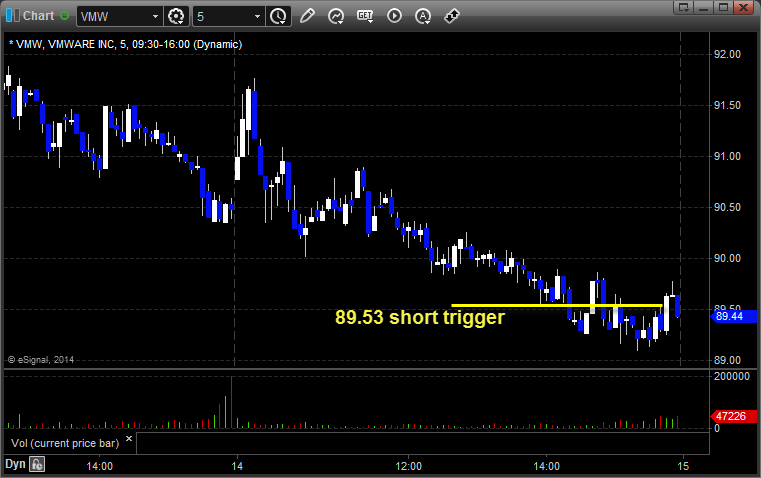The width and height of the screenshot is (761, 478).
Task: Open the window options menu button in title bar
Action: point(684,7)
